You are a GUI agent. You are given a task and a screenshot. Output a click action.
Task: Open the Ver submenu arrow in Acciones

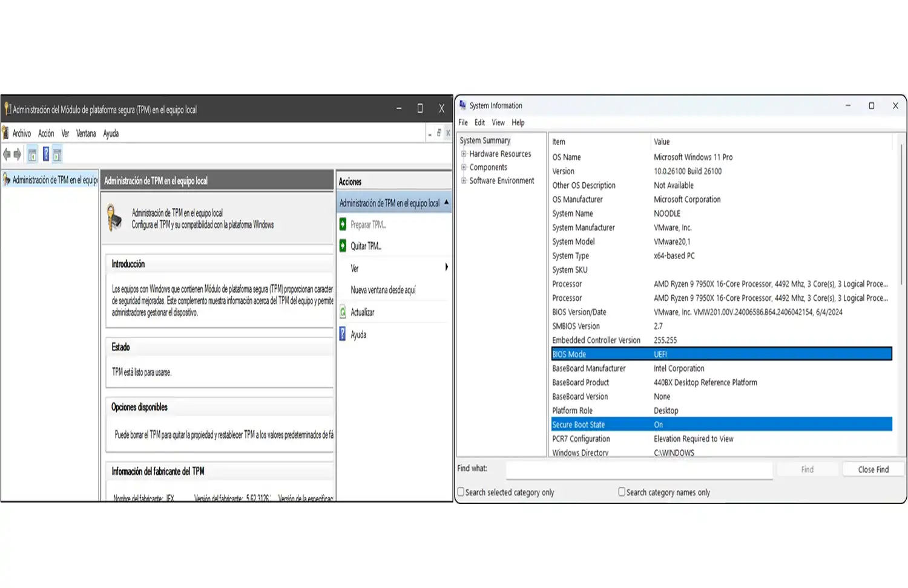point(447,267)
